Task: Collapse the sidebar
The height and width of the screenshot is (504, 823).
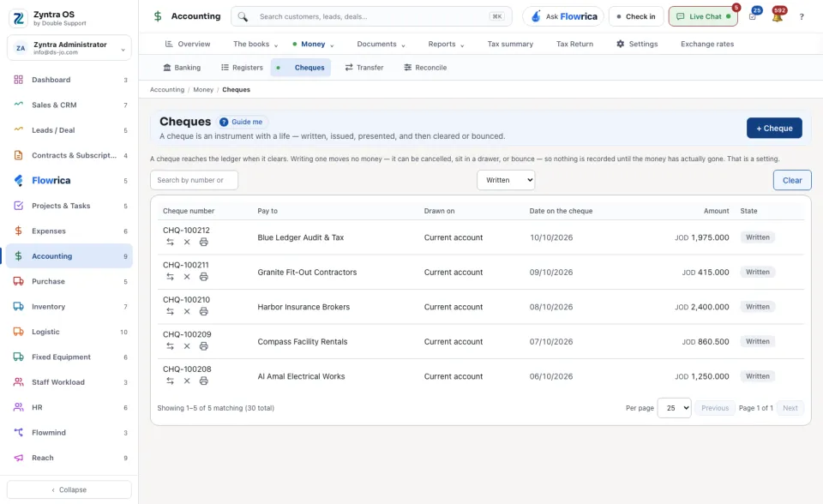Action: coord(69,489)
